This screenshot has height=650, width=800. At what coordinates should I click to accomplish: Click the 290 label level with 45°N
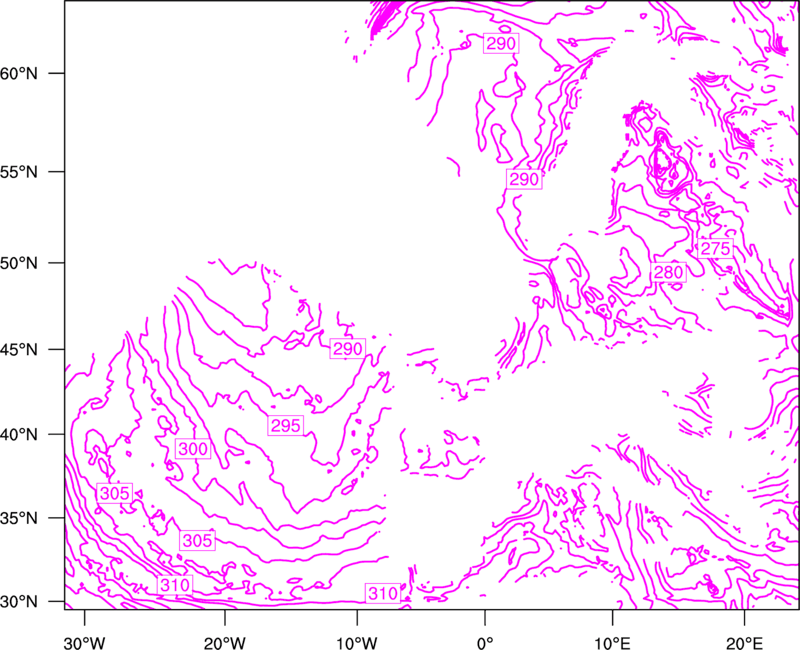tap(347, 349)
